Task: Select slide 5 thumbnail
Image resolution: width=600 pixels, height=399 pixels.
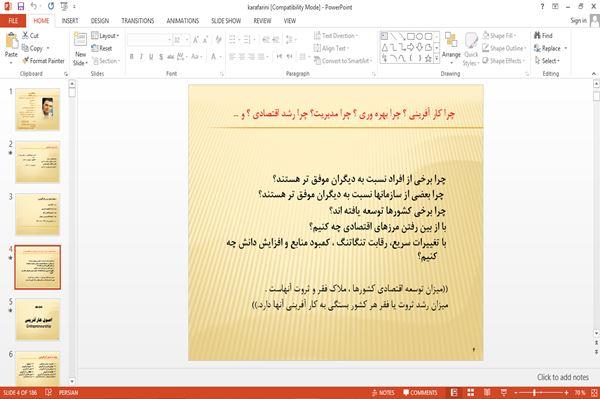Action: [38, 320]
